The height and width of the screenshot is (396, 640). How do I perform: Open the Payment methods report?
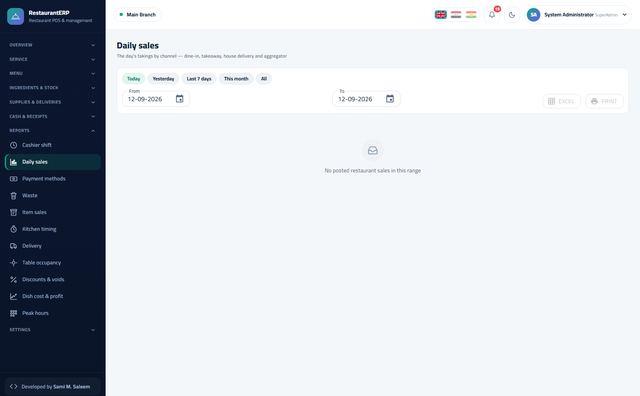(53, 179)
